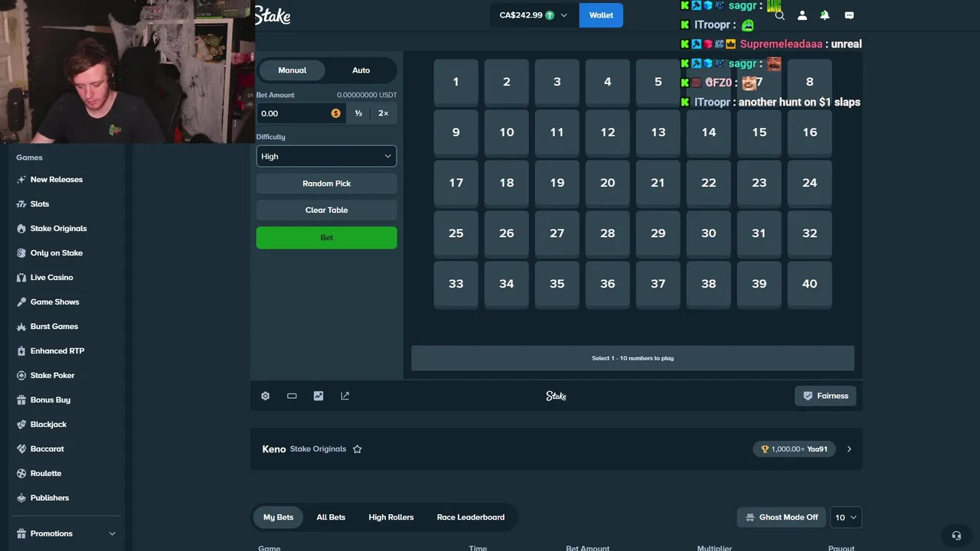
Task: Select keno number 27 tile
Action: [x=557, y=233]
